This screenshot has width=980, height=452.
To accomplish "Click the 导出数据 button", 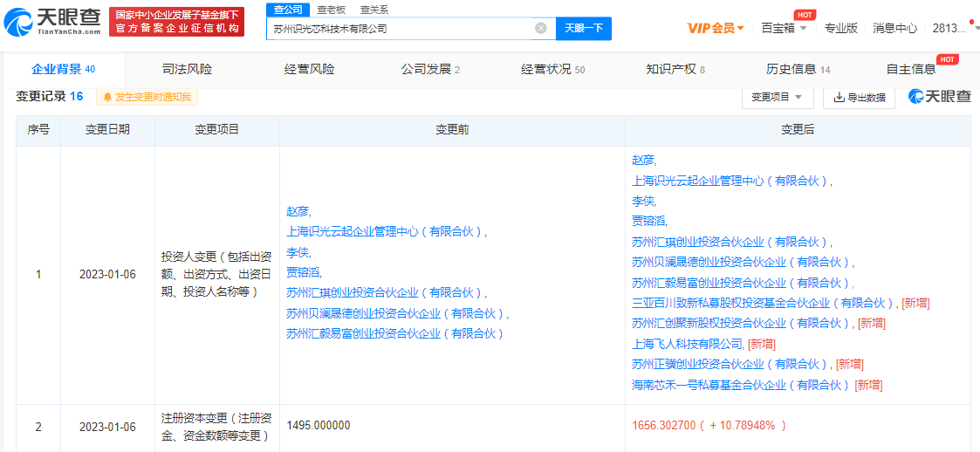I will tap(859, 97).
